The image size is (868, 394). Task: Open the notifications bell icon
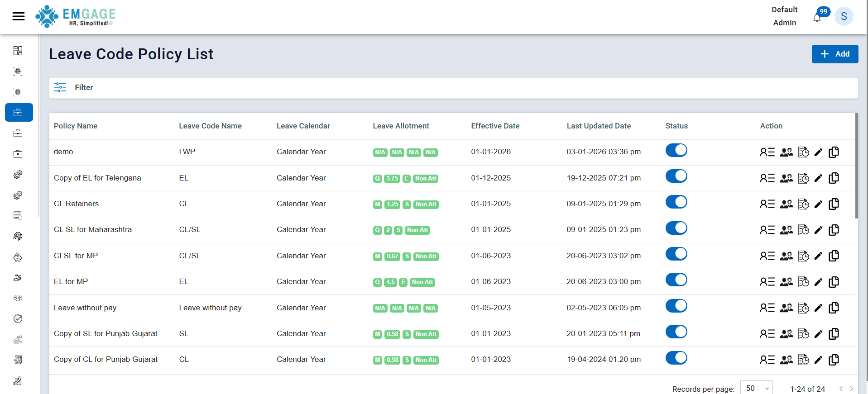[817, 18]
